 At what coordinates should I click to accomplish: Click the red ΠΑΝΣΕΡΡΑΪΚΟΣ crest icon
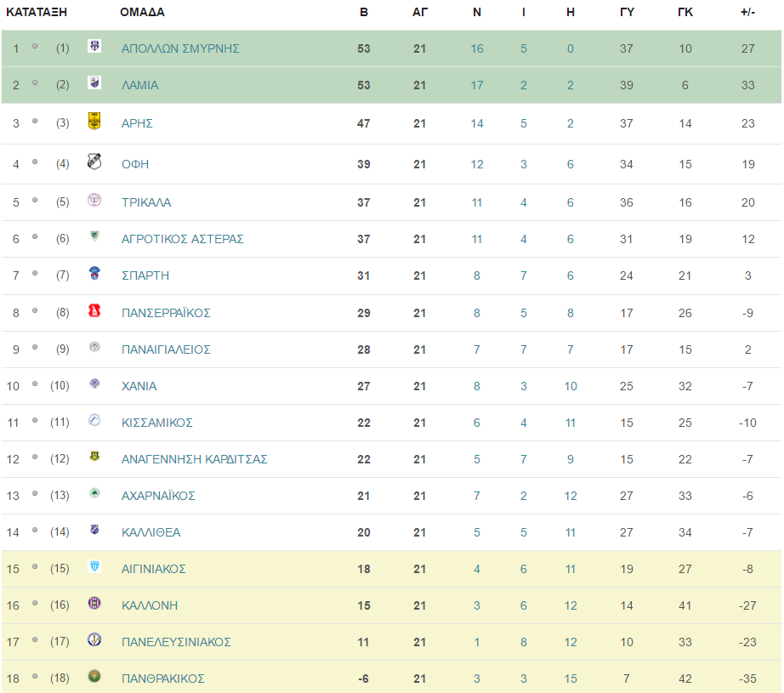point(94,310)
